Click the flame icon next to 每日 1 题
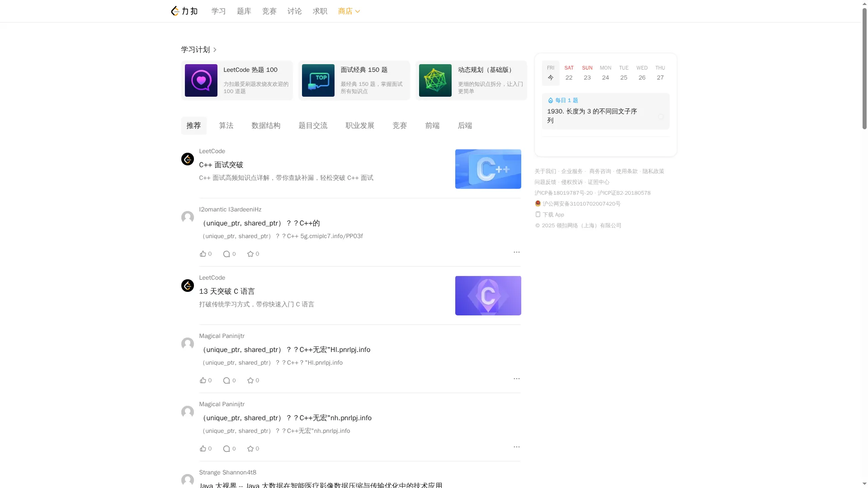The height and width of the screenshot is (488, 868). pos(550,100)
